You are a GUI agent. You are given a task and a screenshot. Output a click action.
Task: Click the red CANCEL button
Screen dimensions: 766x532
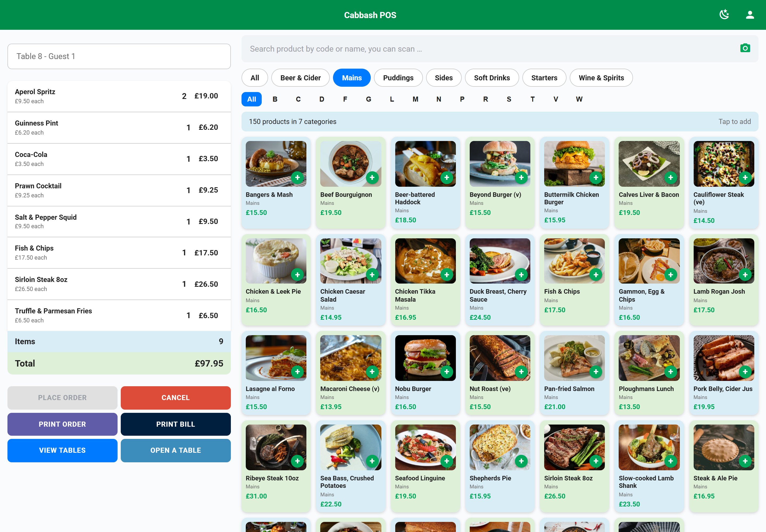coord(176,398)
